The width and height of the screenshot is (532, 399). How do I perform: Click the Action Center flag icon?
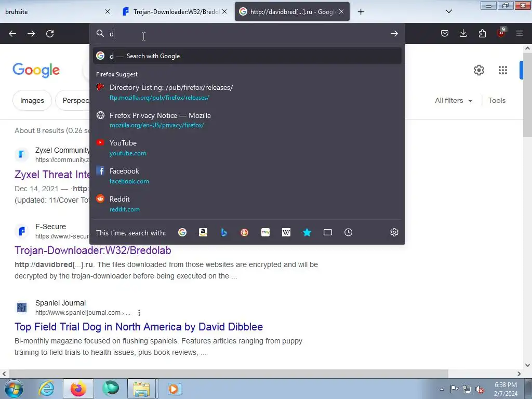coord(454,389)
